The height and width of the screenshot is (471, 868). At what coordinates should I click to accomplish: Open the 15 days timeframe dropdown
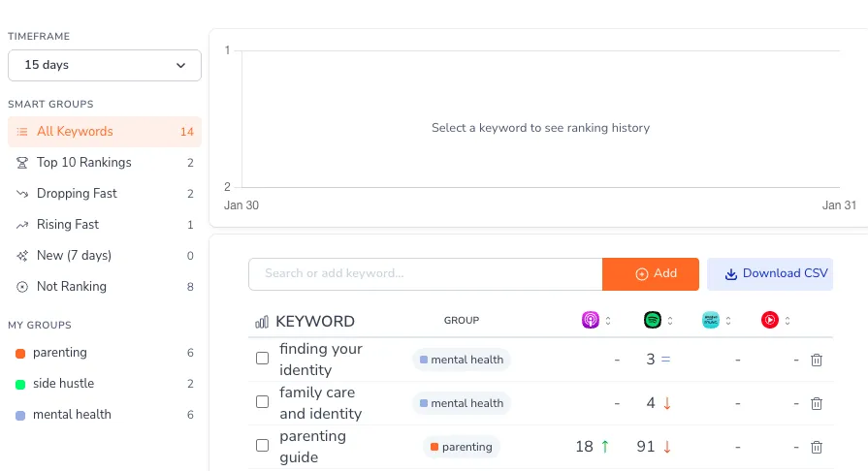[x=105, y=65]
